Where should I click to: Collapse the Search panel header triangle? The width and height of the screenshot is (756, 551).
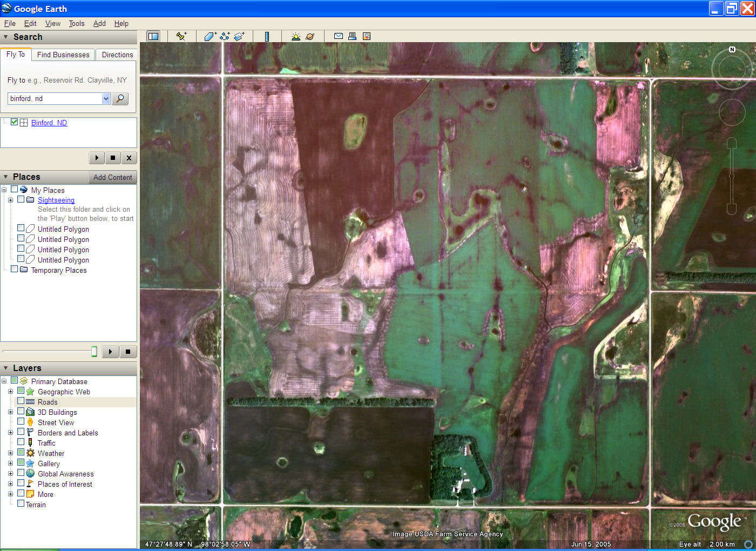pos(5,37)
